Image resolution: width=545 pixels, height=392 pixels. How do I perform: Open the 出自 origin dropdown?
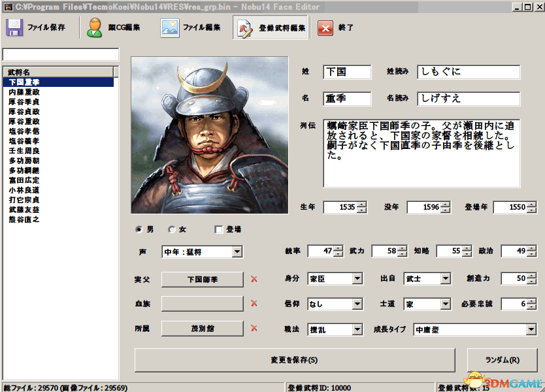pyautogui.click(x=445, y=278)
